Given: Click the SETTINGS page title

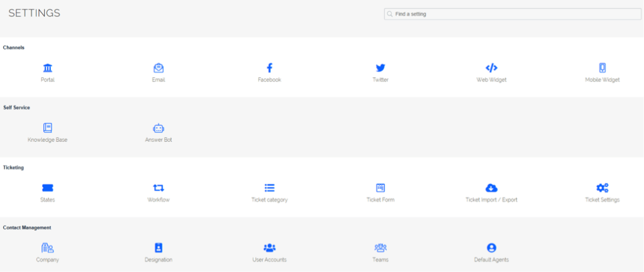Looking at the screenshot, I should pos(35,13).
